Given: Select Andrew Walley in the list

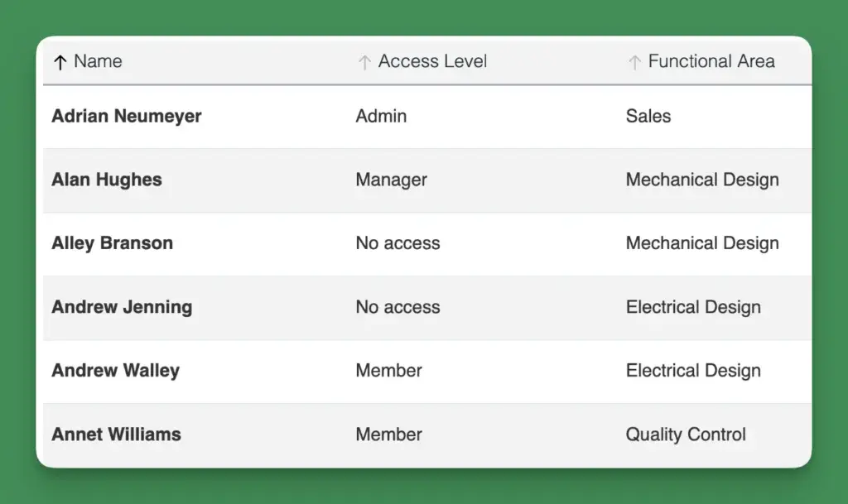Looking at the screenshot, I should 115,371.
